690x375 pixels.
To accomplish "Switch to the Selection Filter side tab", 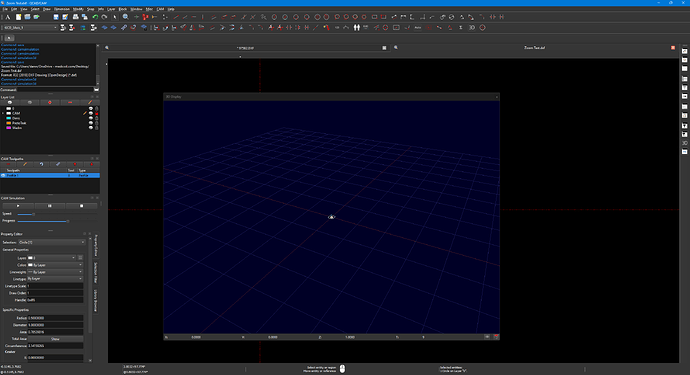I will click(x=95, y=273).
